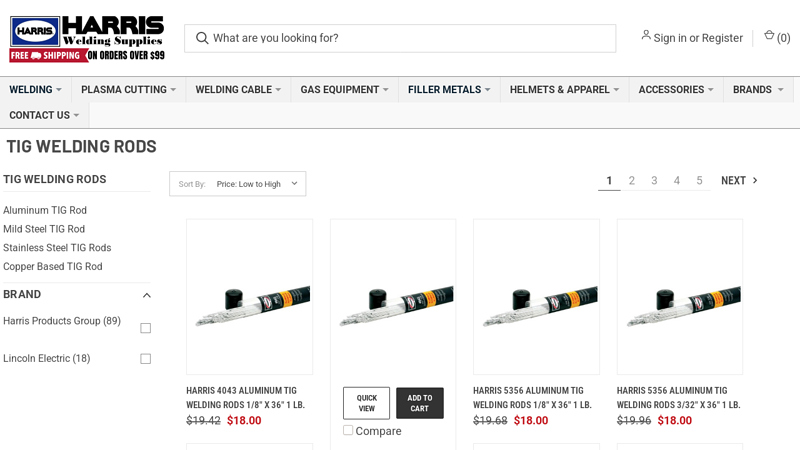Click the Add to Cart button
The width and height of the screenshot is (800, 450).
(x=420, y=403)
